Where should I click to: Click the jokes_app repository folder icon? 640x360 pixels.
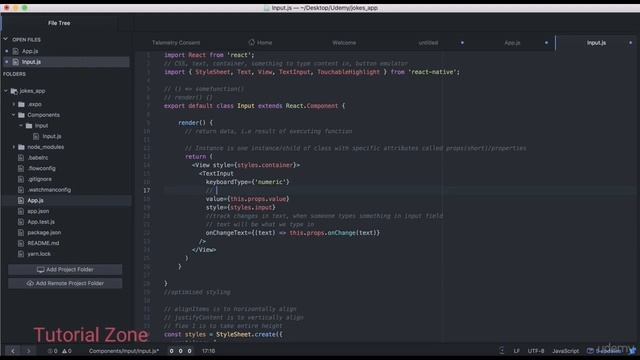click(14, 91)
